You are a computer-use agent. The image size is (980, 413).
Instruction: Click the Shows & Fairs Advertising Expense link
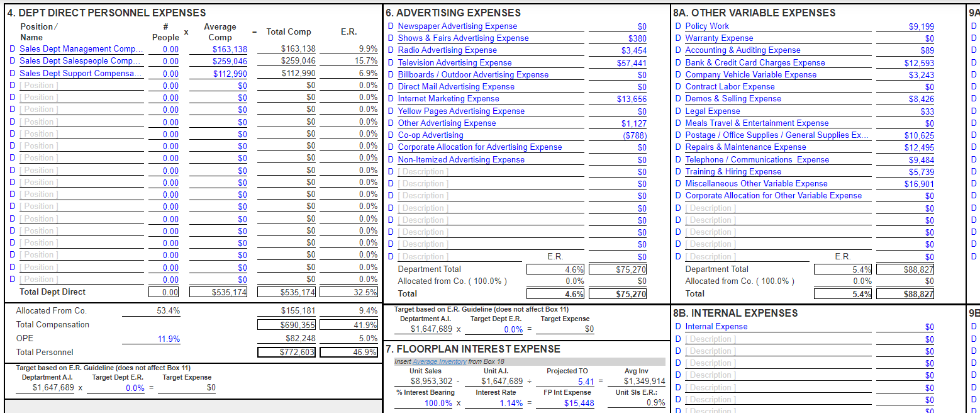[463, 38]
